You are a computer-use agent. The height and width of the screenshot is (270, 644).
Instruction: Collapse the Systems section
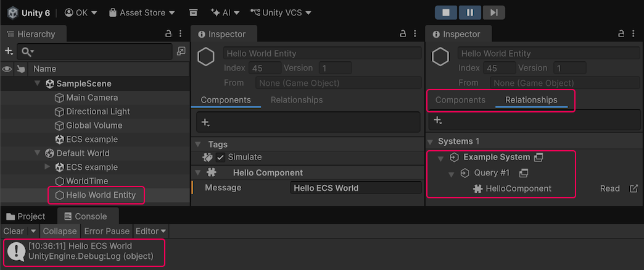click(431, 141)
